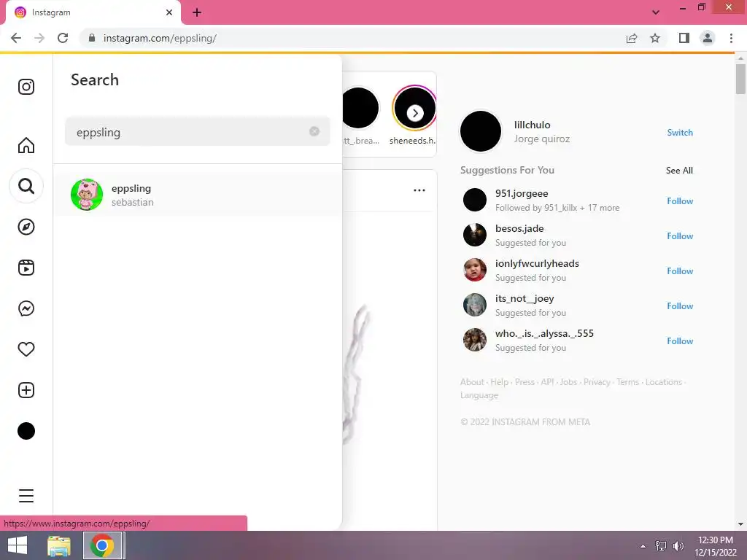Open Messenger direct messages icon

pos(26,308)
